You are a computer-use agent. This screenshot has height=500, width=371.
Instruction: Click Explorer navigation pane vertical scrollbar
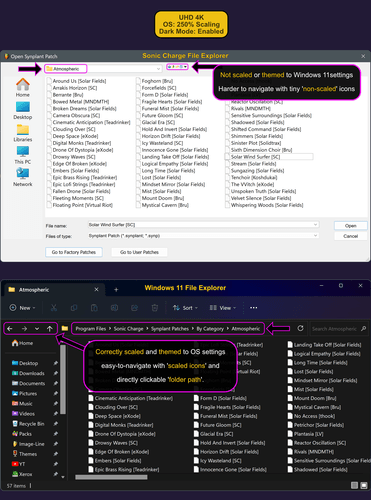click(x=63, y=380)
